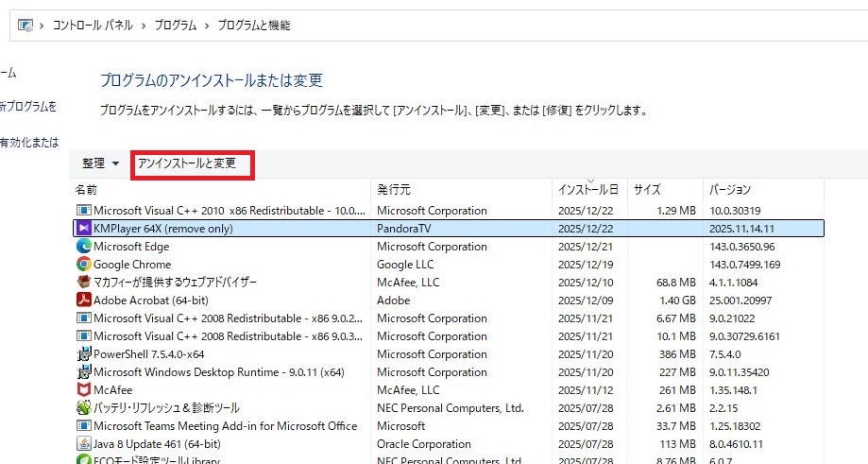Click the PowerShell 7.5.4.0-x64 icon
The image size is (868, 464).
[x=83, y=354]
